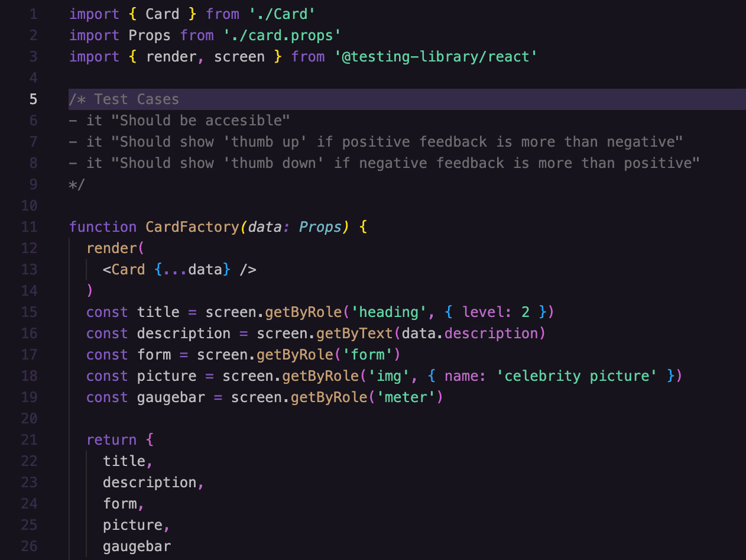746x560 pixels.
Task: Click the 'meter' role string
Action: pyautogui.click(x=406, y=397)
